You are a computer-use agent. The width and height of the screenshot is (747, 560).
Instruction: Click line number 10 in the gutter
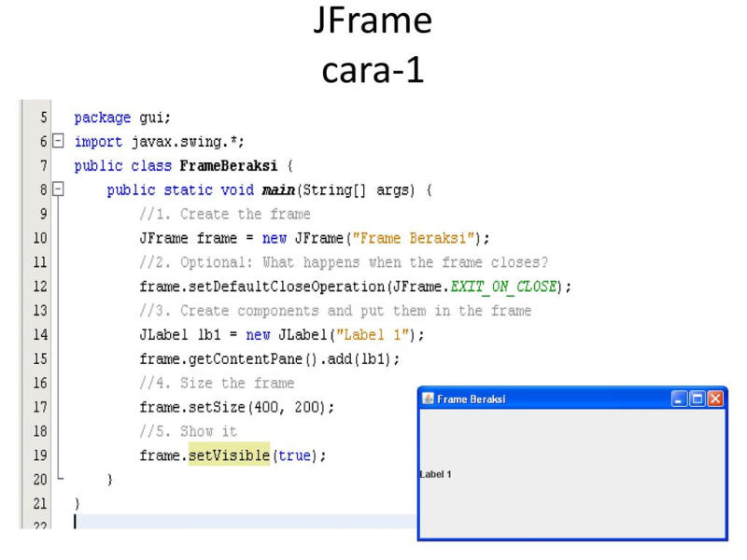click(40, 238)
